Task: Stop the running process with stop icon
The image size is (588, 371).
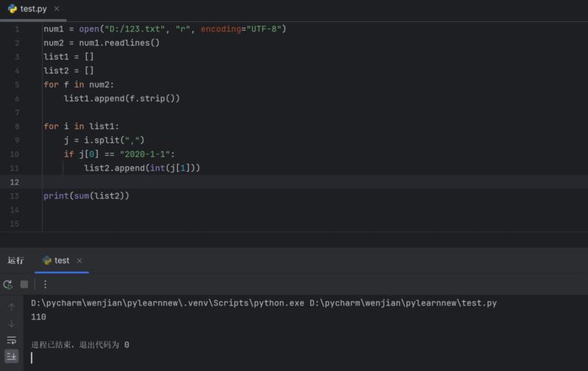Action: pyautogui.click(x=24, y=284)
